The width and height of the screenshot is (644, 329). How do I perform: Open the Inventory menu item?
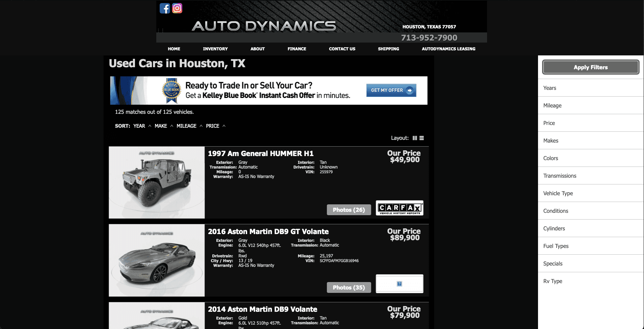pyautogui.click(x=215, y=49)
